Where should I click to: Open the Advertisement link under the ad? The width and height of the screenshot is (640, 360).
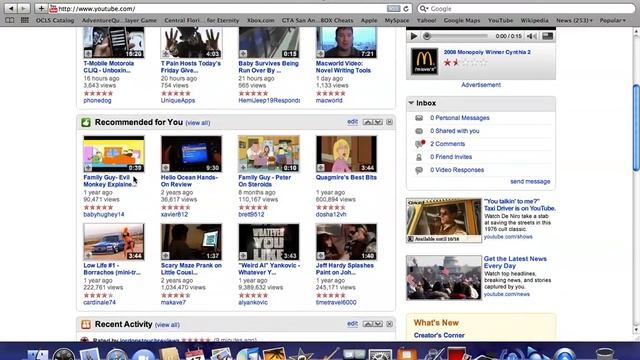(481, 85)
